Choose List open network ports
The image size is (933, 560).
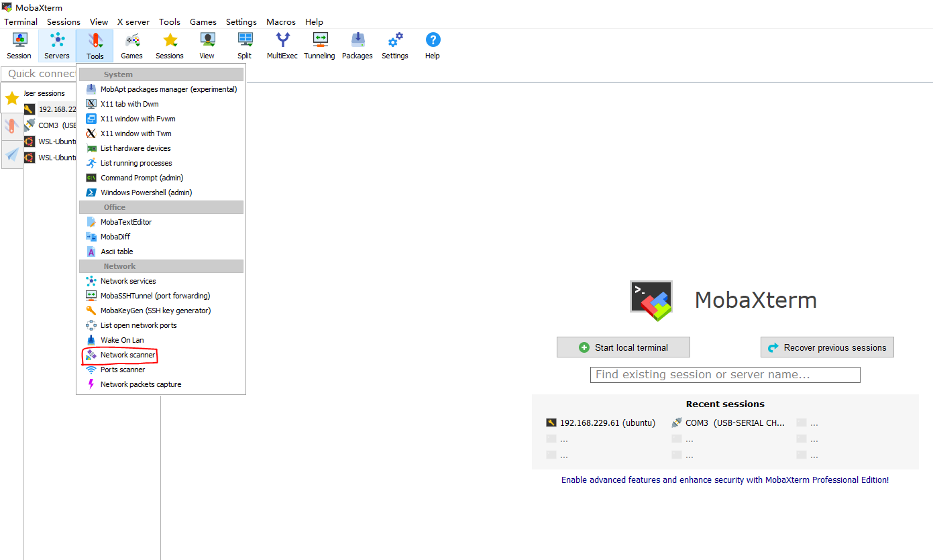click(x=161, y=325)
